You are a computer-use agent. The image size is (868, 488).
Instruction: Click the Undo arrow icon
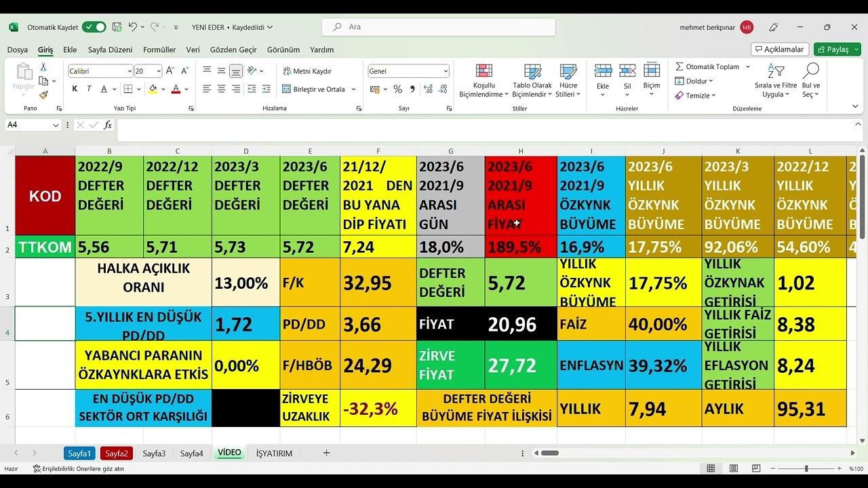133,27
